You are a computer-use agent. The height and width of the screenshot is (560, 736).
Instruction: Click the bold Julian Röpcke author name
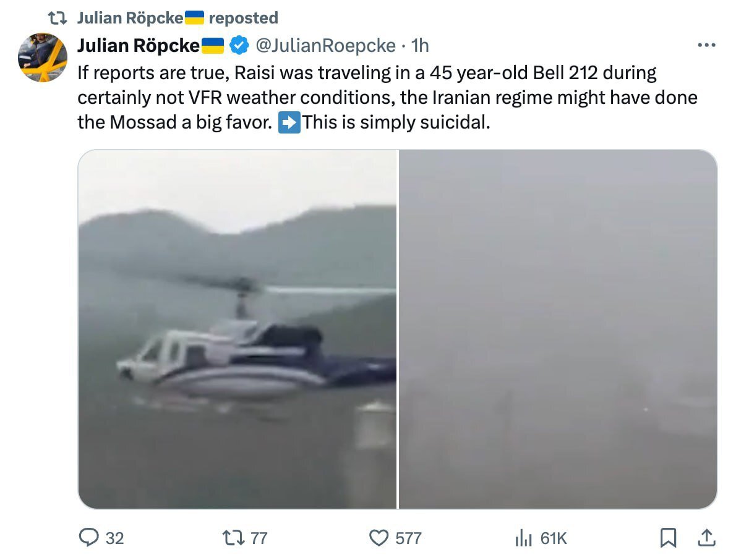point(139,46)
